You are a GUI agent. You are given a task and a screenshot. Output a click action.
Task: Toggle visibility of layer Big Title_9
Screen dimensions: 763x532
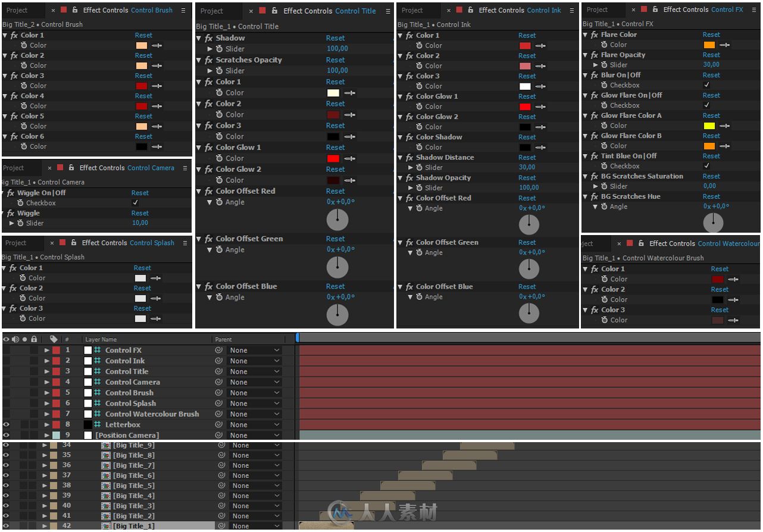click(6, 445)
